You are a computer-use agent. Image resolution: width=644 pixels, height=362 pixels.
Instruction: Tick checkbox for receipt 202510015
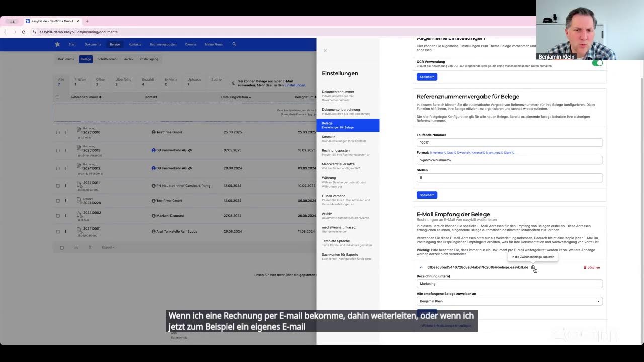coord(58,150)
